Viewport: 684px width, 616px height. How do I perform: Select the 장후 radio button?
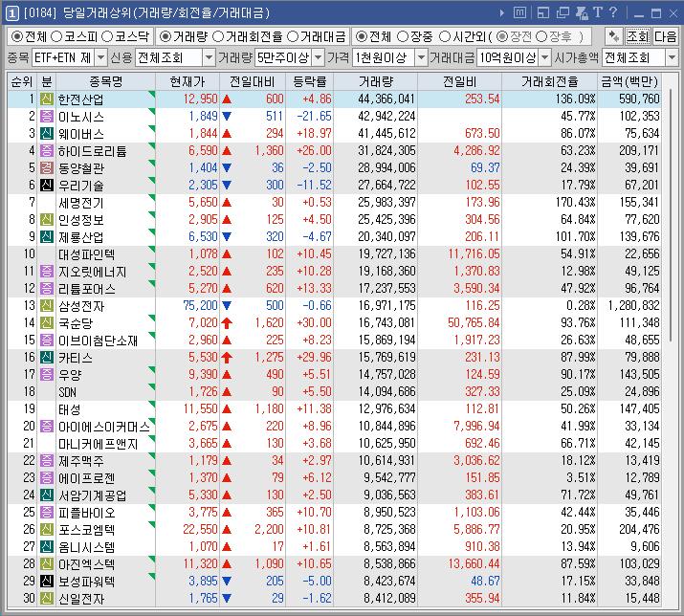(541, 36)
